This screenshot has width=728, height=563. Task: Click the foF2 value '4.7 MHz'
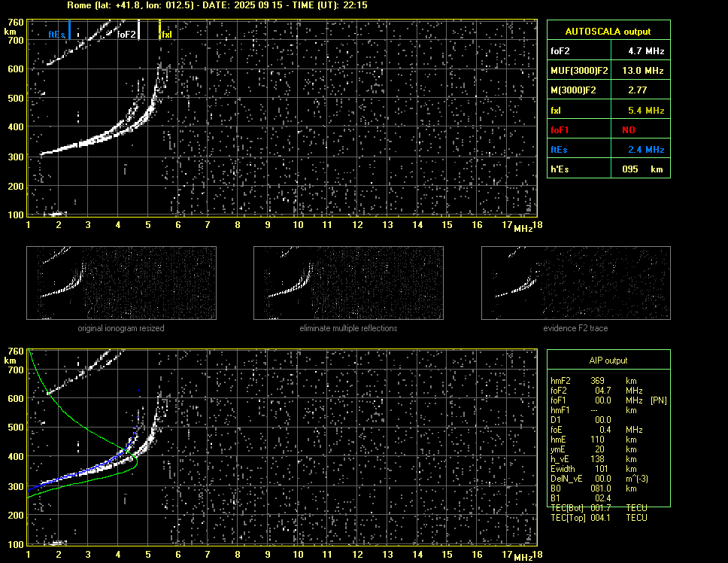tap(646, 51)
